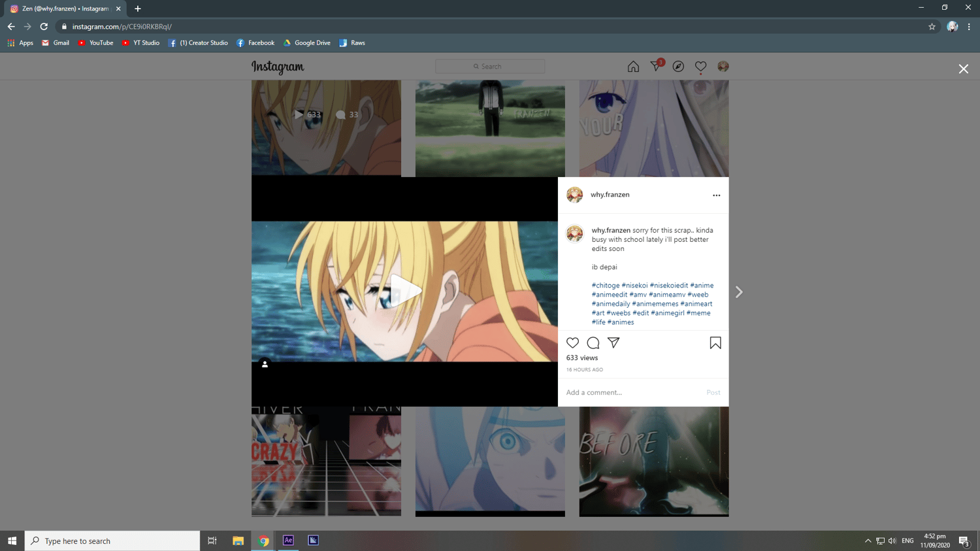980x551 pixels.
Task: Open the YOUR anime girl thumbnail
Action: [x=653, y=128]
